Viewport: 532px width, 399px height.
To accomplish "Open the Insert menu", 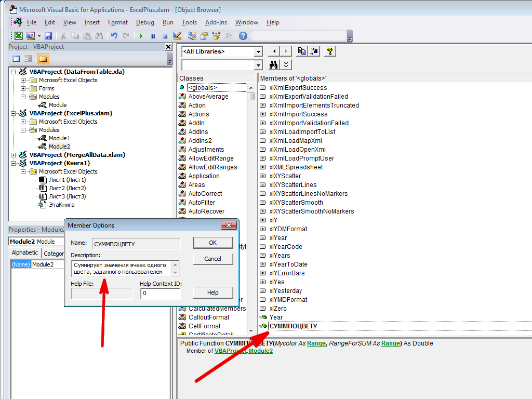I will point(92,22).
